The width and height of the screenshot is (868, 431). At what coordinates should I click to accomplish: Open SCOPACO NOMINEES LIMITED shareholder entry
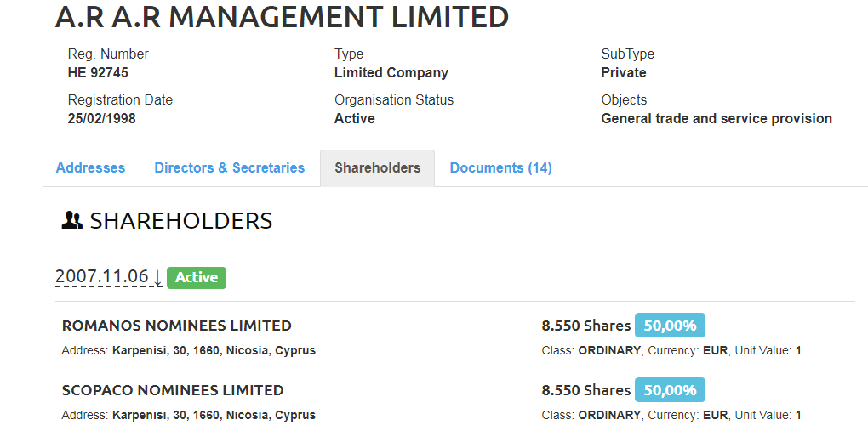pos(173,390)
